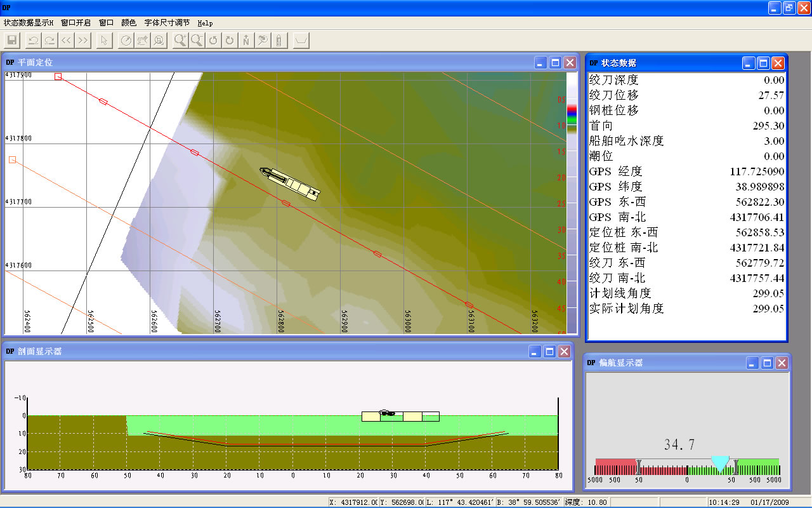Select the arrow pointer tool
This screenshot has width=812, height=508.
click(x=105, y=41)
